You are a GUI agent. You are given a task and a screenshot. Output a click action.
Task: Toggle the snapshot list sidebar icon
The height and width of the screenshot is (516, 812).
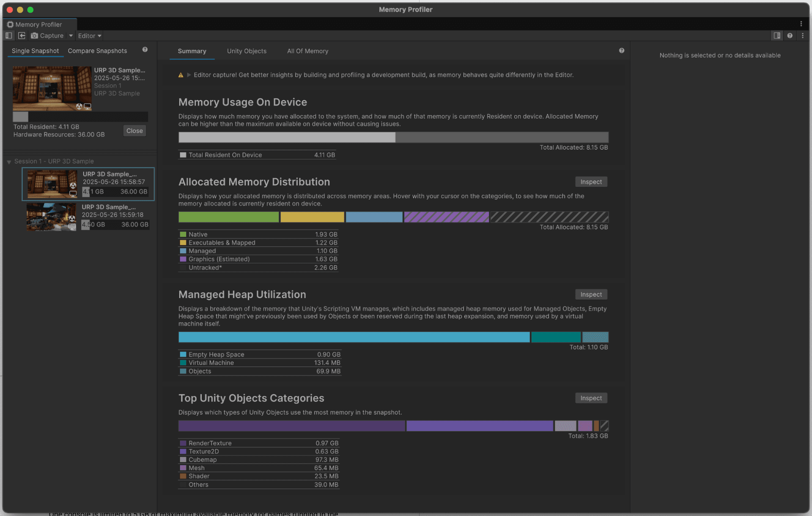pyautogui.click(x=8, y=36)
